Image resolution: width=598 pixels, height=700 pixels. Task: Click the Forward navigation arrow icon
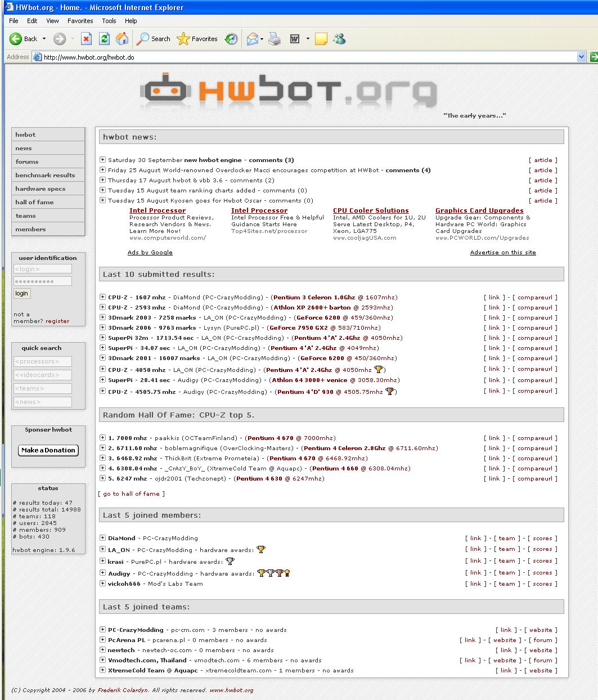tap(60, 39)
